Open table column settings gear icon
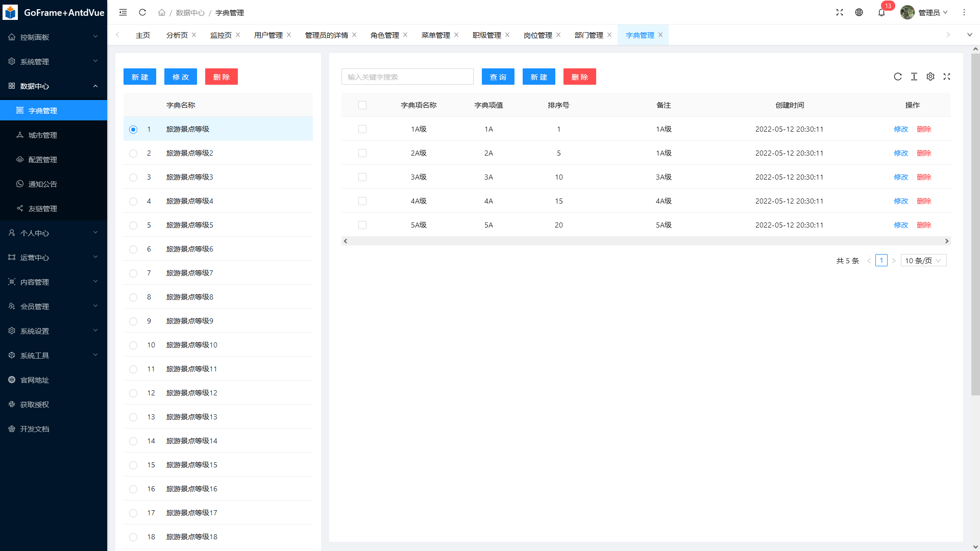Image resolution: width=980 pixels, height=551 pixels. (930, 77)
